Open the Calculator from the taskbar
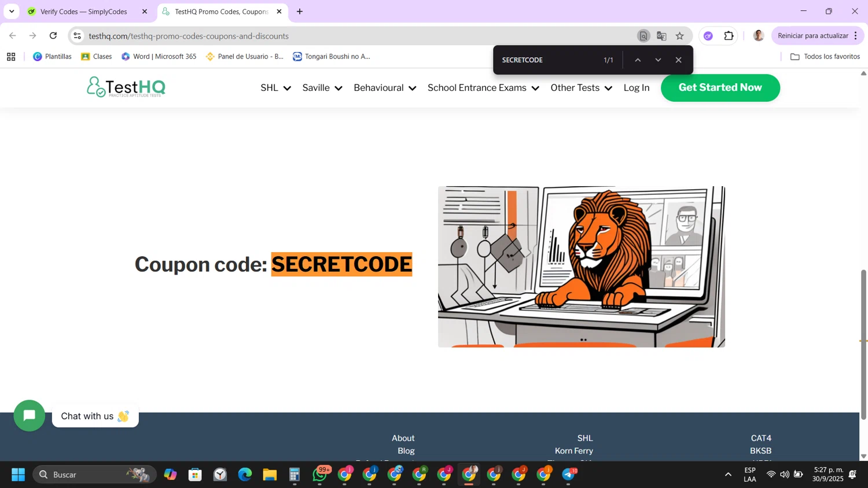Image resolution: width=868 pixels, height=488 pixels. point(295,475)
